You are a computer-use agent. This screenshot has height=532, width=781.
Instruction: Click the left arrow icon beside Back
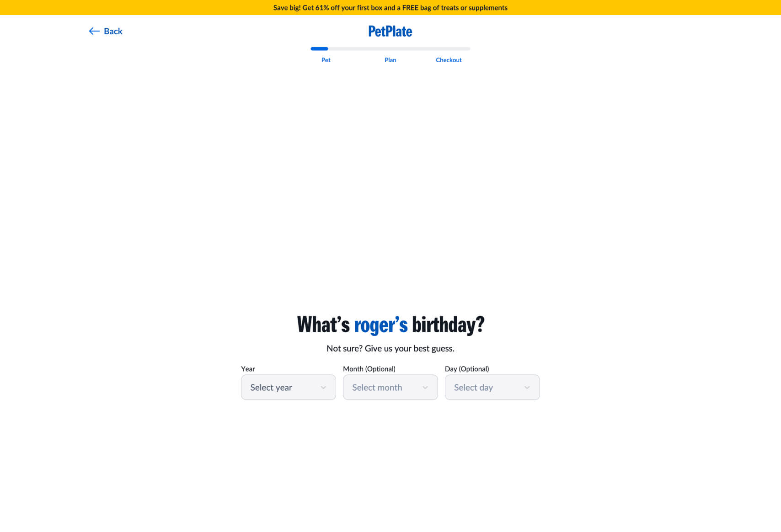tap(94, 31)
